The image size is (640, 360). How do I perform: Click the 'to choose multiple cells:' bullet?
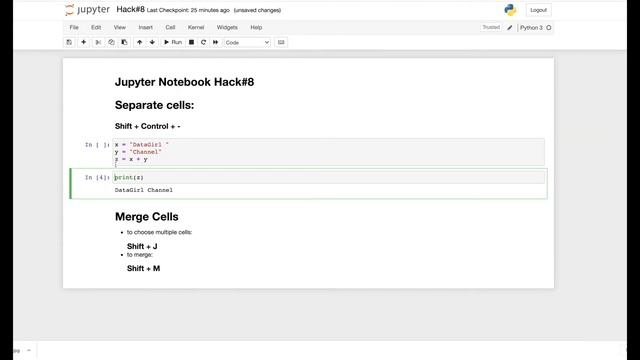(159, 232)
